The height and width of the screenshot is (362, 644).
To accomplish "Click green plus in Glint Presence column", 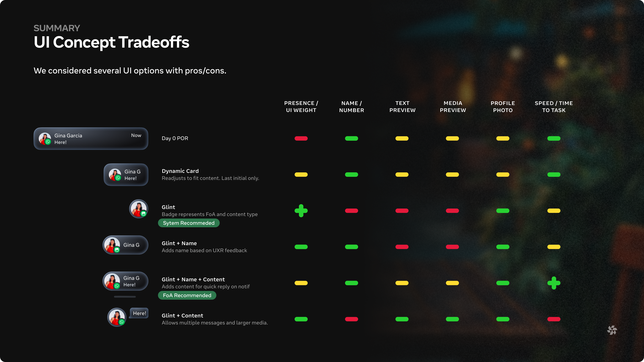I will (301, 211).
